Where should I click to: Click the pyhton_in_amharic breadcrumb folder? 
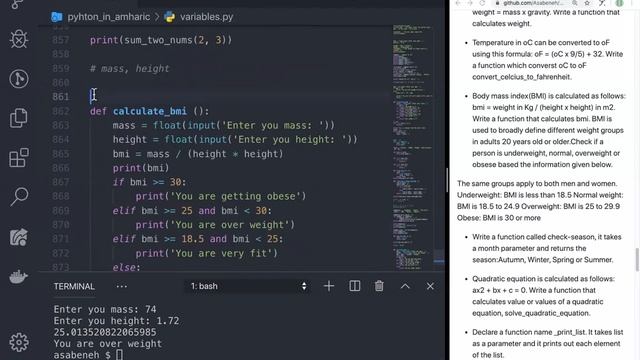pyautogui.click(x=109, y=17)
